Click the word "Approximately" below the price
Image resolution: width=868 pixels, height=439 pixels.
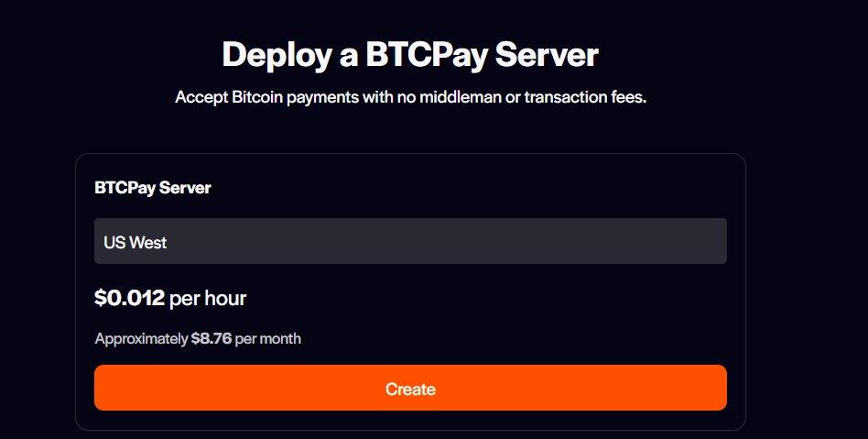pyautogui.click(x=141, y=339)
